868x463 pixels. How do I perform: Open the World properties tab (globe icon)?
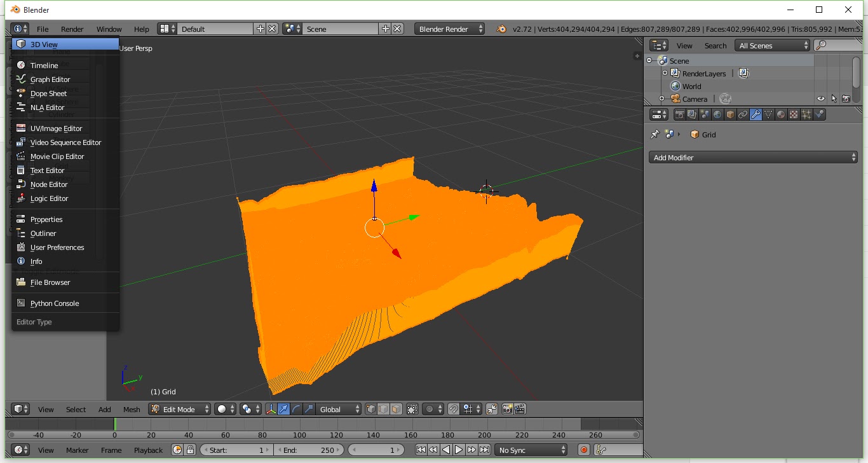(717, 114)
